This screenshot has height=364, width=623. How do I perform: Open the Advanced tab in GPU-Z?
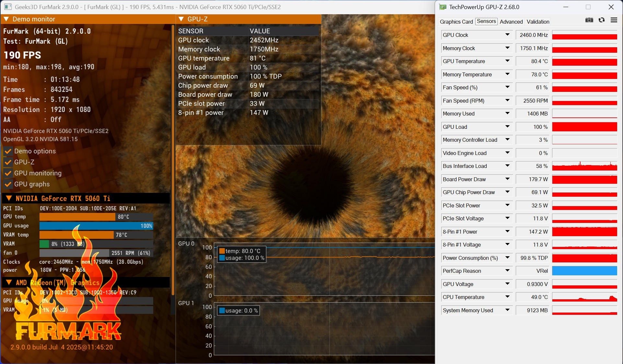point(511,22)
